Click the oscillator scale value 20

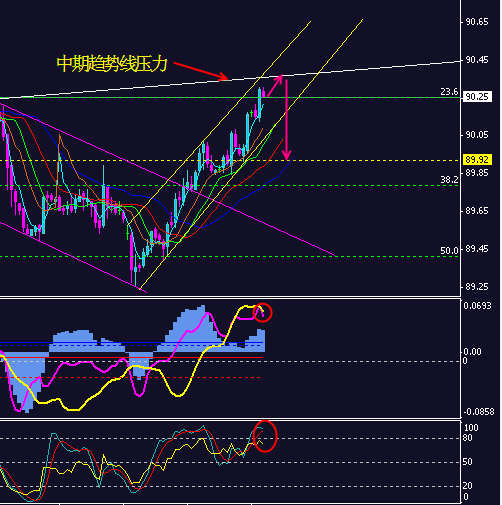click(467, 486)
